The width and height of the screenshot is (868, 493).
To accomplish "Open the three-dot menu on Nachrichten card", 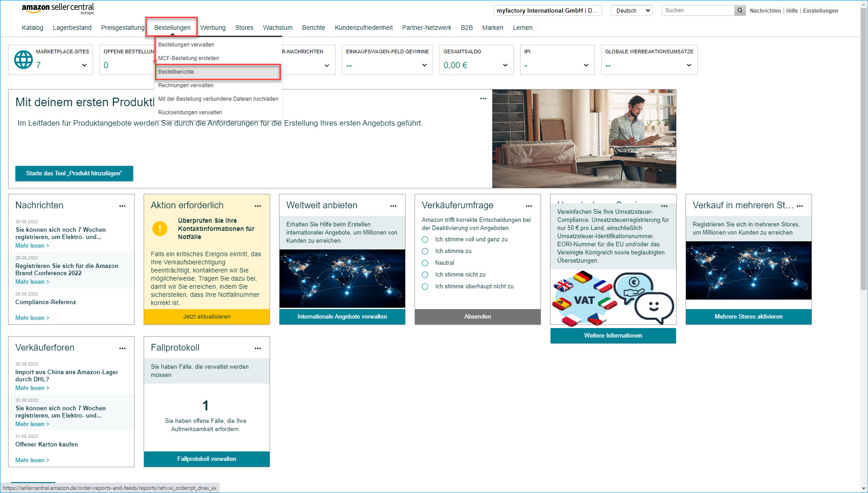I will click(122, 206).
